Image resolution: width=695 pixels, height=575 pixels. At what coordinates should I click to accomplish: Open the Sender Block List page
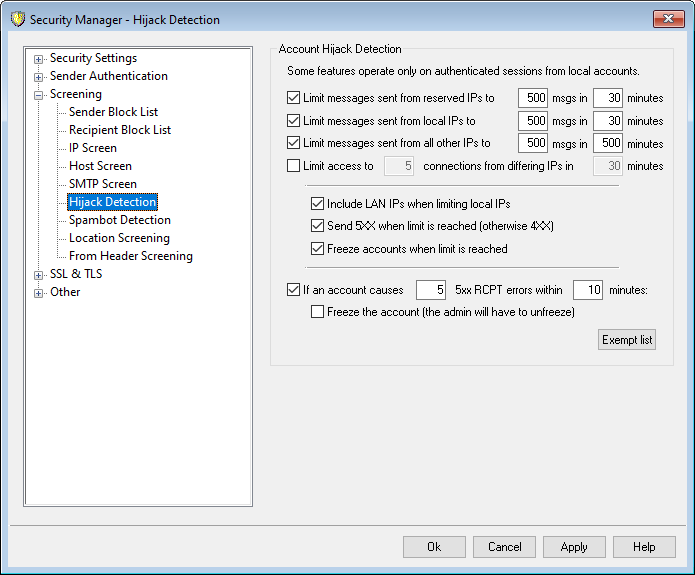click(113, 112)
